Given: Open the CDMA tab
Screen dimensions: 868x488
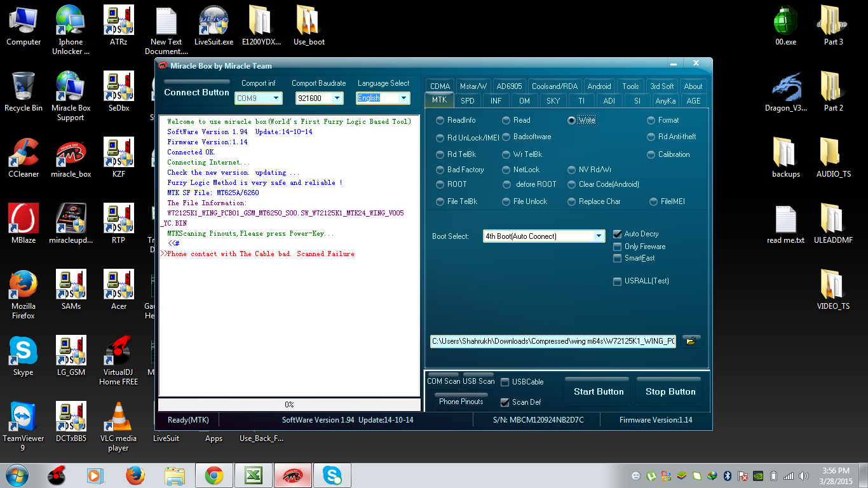Looking at the screenshot, I should [440, 86].
